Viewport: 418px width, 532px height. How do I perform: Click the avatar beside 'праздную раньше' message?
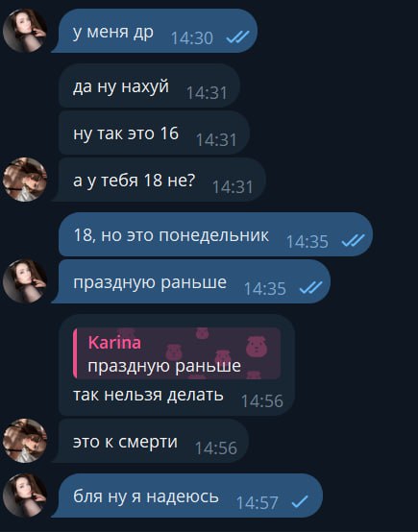[x=24, y=281]
